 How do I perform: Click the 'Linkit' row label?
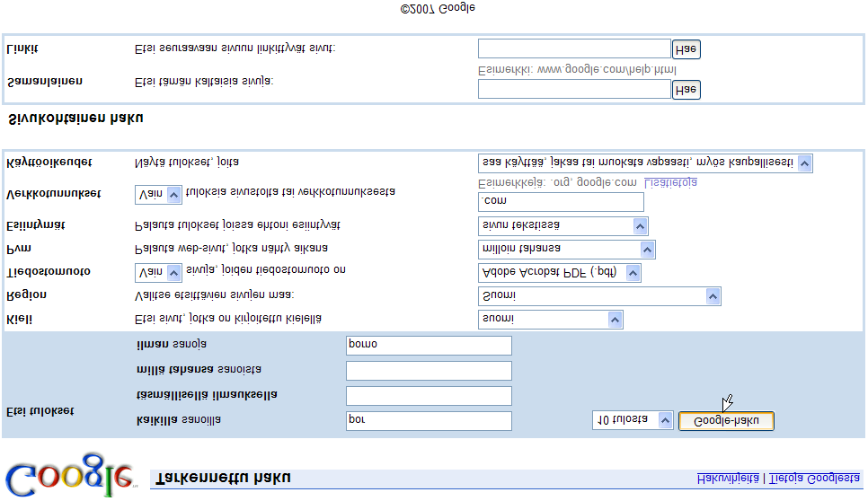click(x=22, y=48)
